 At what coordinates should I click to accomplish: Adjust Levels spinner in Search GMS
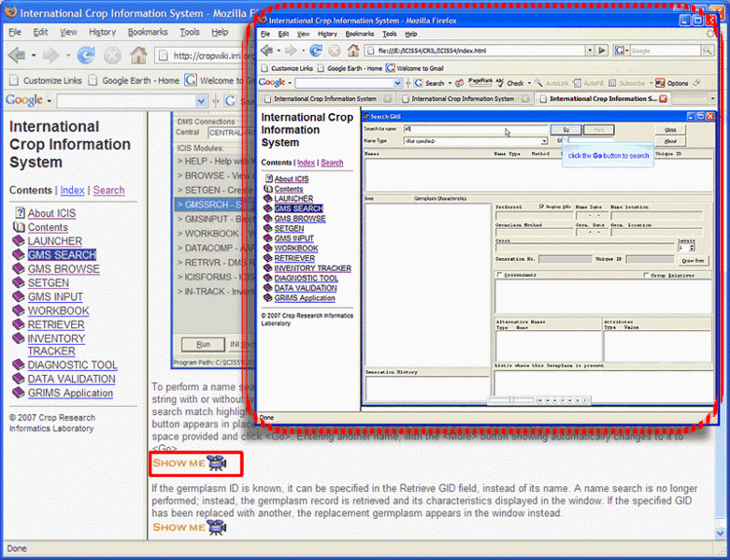point(692,247)
